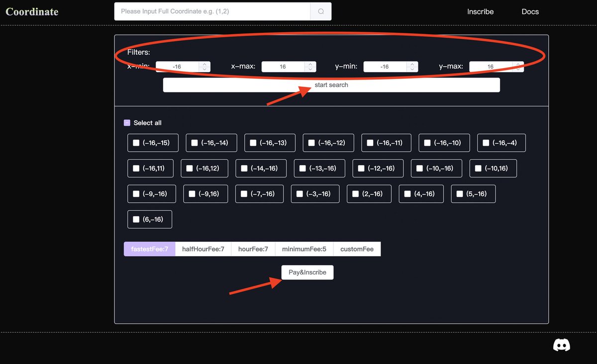The height and width of the screenshot is (364, 597).
Task: Check coordinate (−9,16)
Action: [x=192, y=194]
